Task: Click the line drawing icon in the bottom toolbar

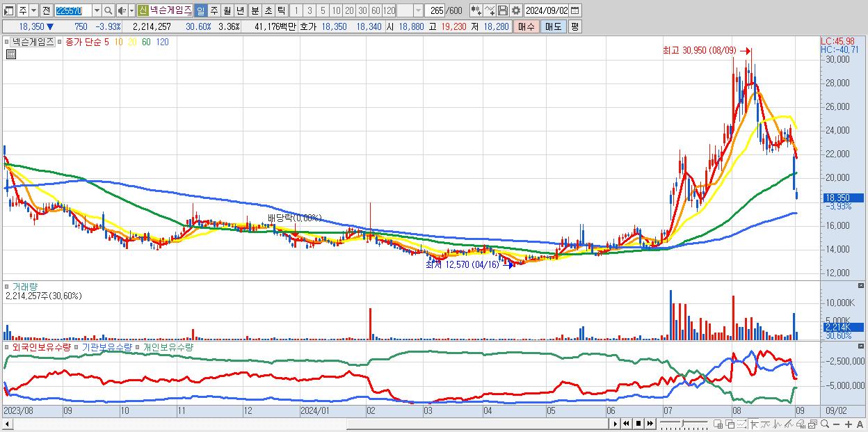Action: click(x=789, y=424)
